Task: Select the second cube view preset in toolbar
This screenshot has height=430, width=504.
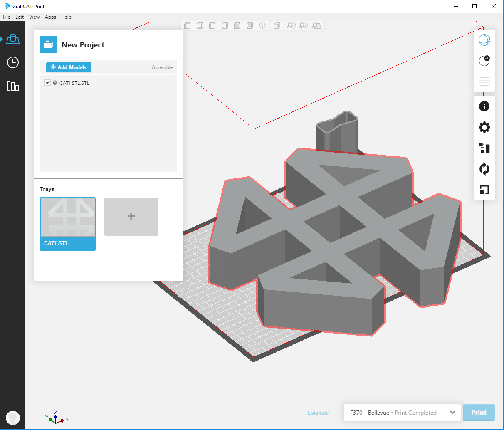Action: (x=200, y=26)
